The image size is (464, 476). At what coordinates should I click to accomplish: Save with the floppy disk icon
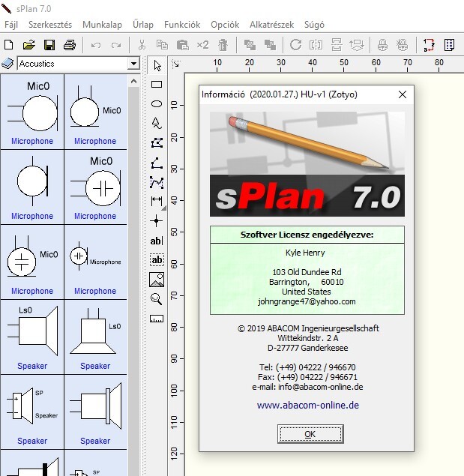[x=49, y=45]
